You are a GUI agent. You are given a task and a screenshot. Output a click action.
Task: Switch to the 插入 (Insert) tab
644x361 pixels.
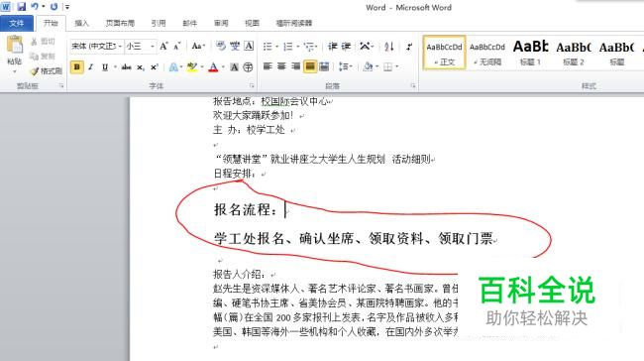[81, 23]
